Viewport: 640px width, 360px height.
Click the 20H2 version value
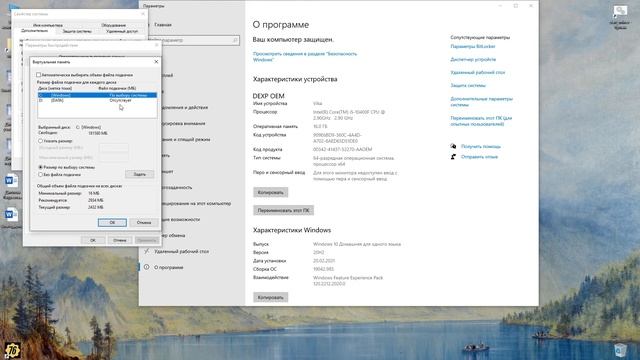pyautogui.click(x=318, y=252)
